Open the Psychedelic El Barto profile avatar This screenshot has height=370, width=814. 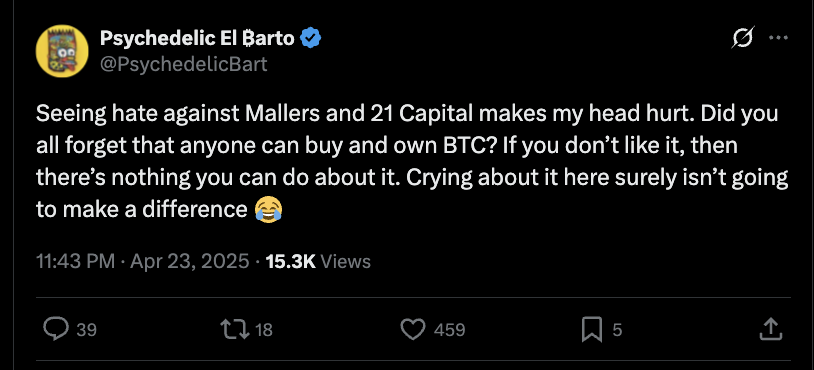click(62, 51)
